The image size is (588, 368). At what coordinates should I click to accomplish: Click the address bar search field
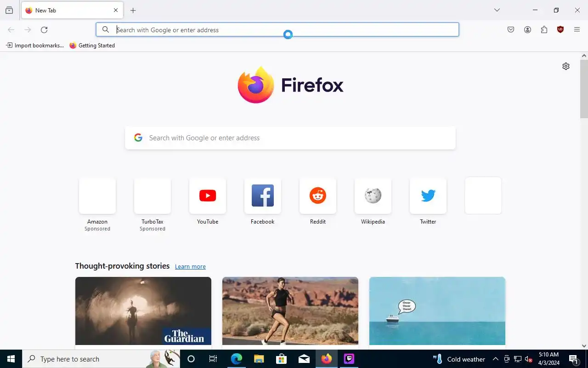(277, 30)
